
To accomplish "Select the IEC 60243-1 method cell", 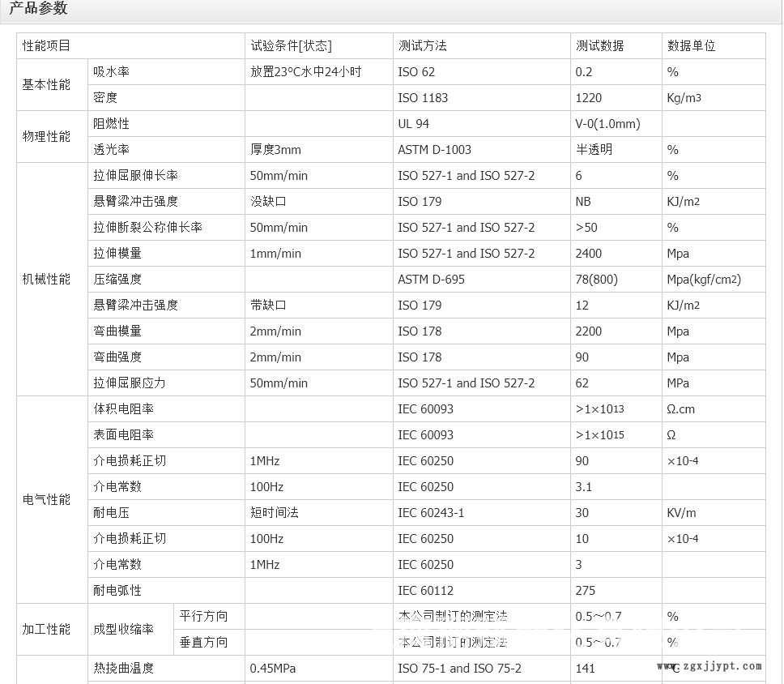I will pyautogui.click(x=432, y=513).
